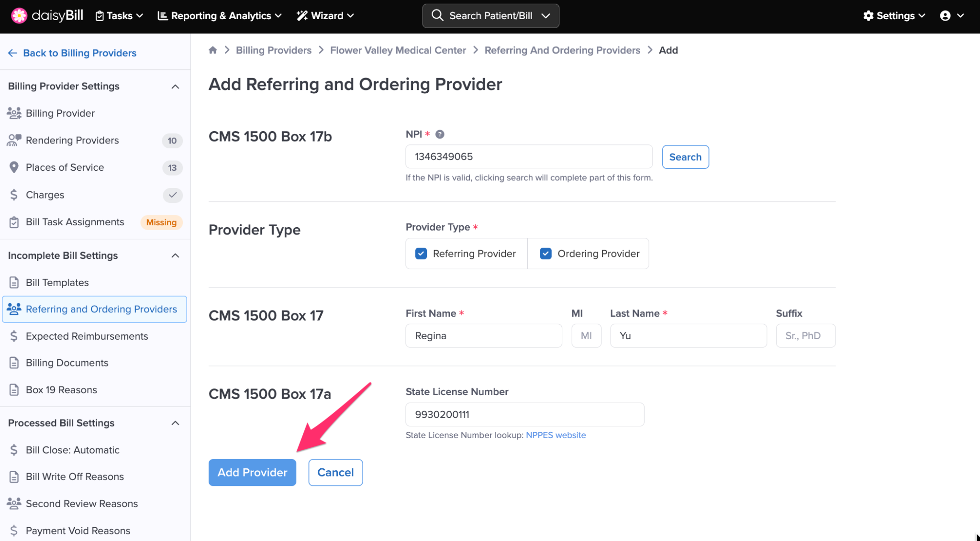
Task: Uncheck the Referring Provider checkbox
Action: pos(421,254)
